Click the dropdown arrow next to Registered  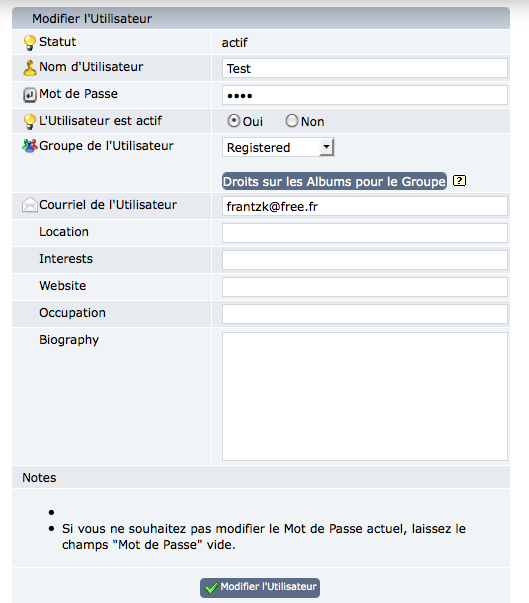[x=326, y=147]
